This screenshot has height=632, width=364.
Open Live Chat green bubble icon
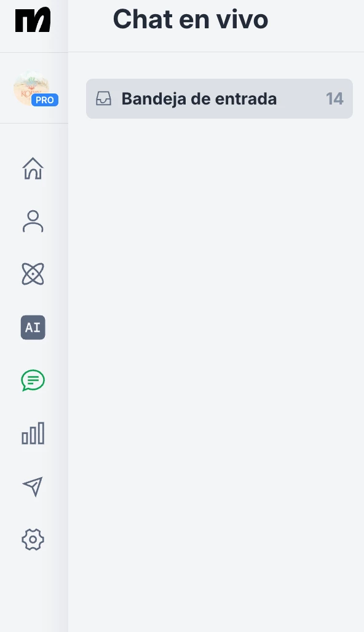33,380
